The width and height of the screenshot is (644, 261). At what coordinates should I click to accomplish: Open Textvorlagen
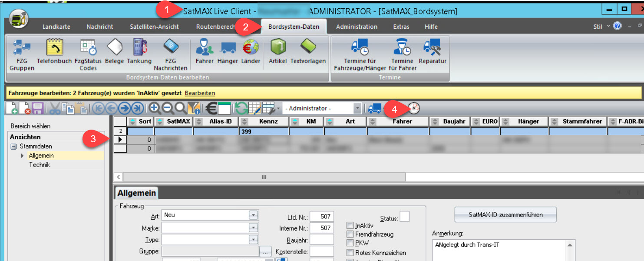click(x=308, y=51)
